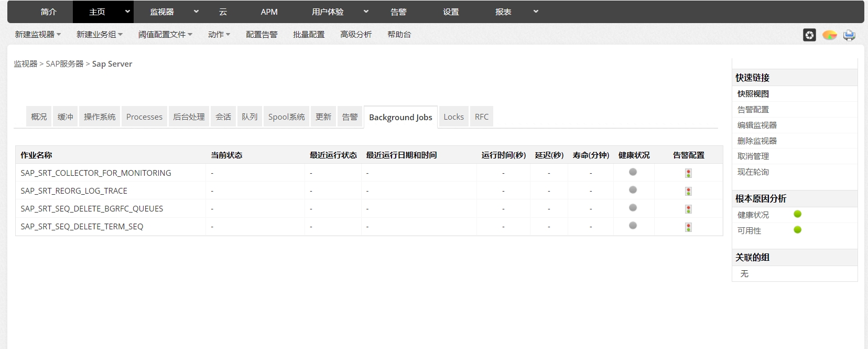The image size is (868, 349).
Task: Click the 作业名称 column header
Action: 36,155
